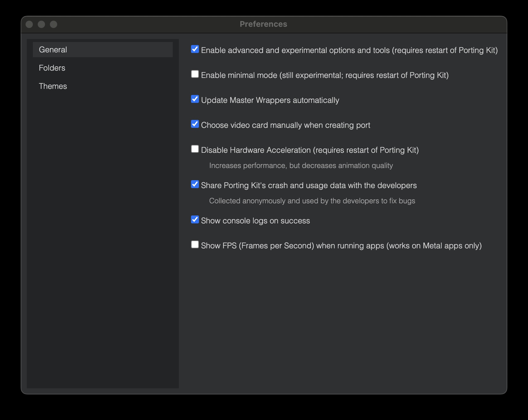Disable crash and usage data sharing checkbox
528x420 pixels.
[195, 184]
